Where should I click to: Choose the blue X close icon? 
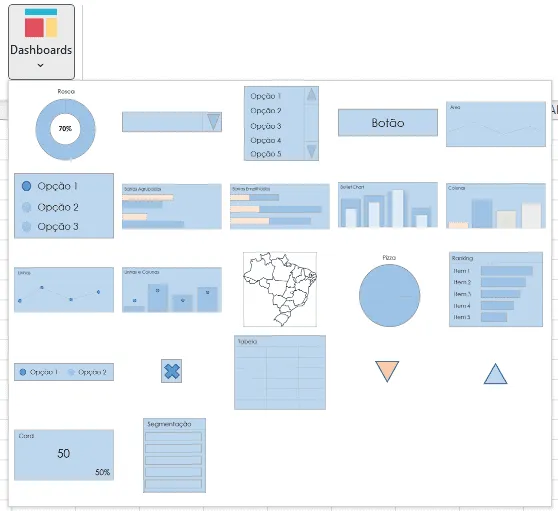pos(172,371)
